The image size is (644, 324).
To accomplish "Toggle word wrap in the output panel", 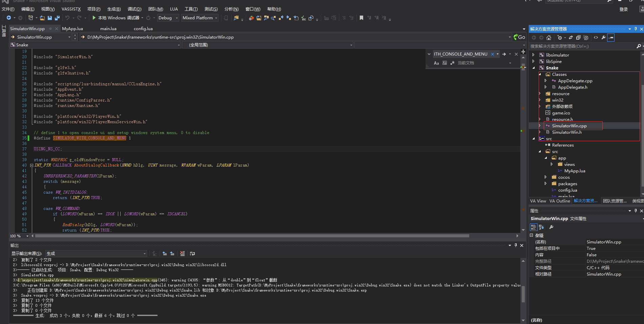I will click(x=192, y=254).
